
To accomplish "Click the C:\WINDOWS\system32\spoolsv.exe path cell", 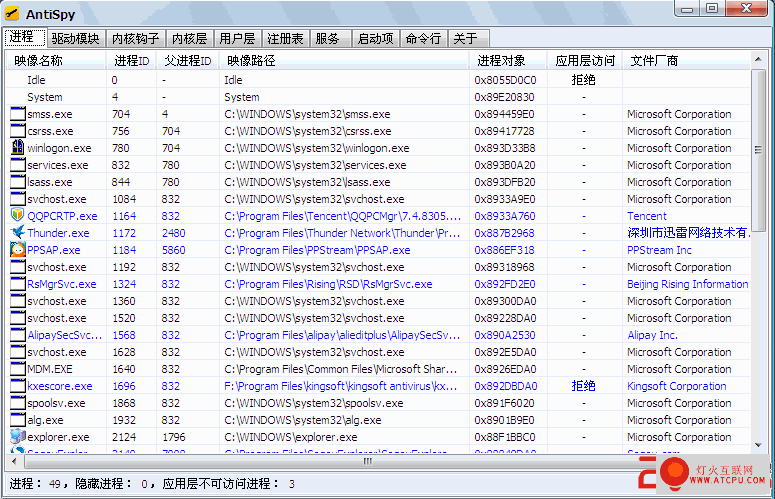I will (x=313, y=403).
